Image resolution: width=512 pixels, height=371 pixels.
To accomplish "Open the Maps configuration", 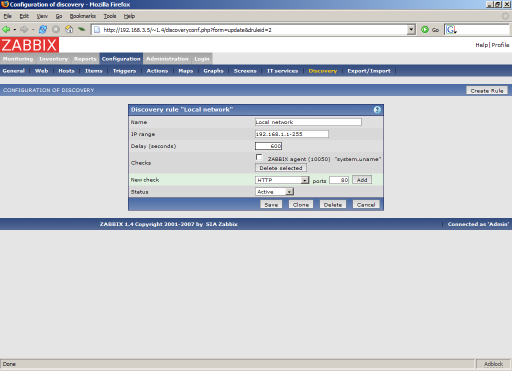I will click(x=186, y=71).
